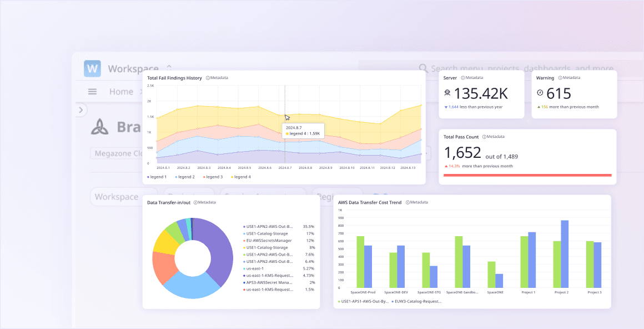The image size is (644, 329).
Task: Go to Home breadcrumb
Action: [x=121, y=92]
